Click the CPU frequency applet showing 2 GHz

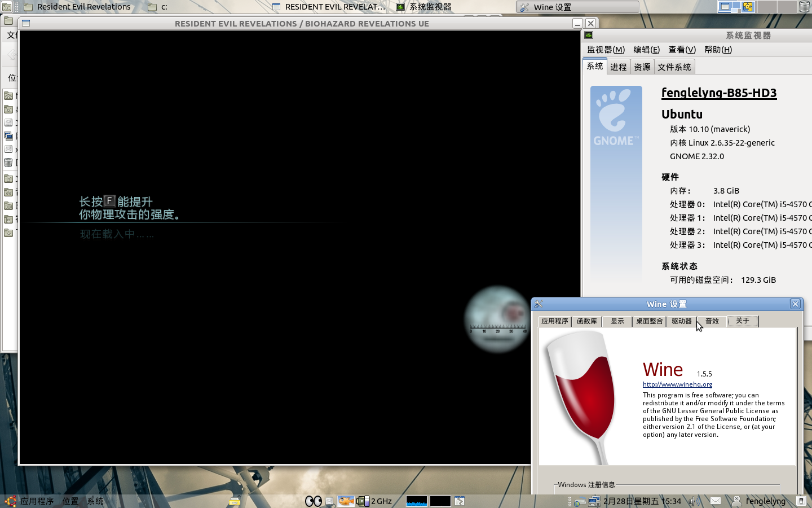pos(374,501)
